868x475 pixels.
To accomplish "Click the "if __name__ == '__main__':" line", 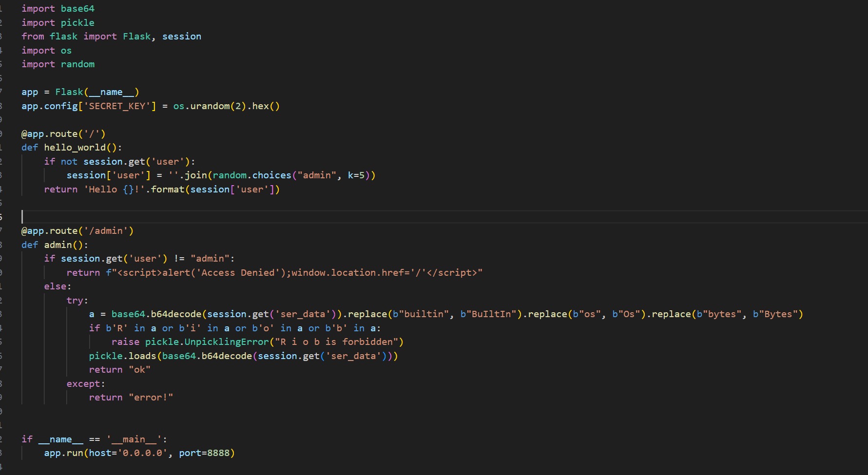I will pos(95,439).
